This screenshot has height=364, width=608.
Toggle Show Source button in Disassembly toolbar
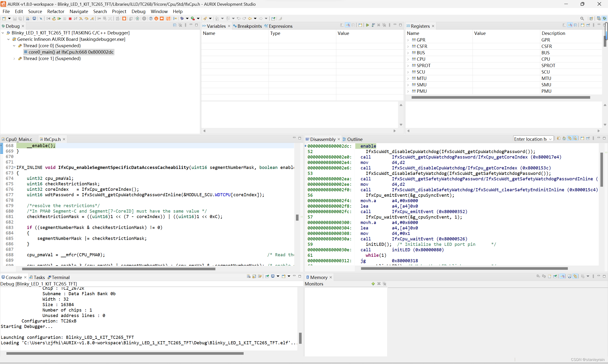[x=575, y=139]
